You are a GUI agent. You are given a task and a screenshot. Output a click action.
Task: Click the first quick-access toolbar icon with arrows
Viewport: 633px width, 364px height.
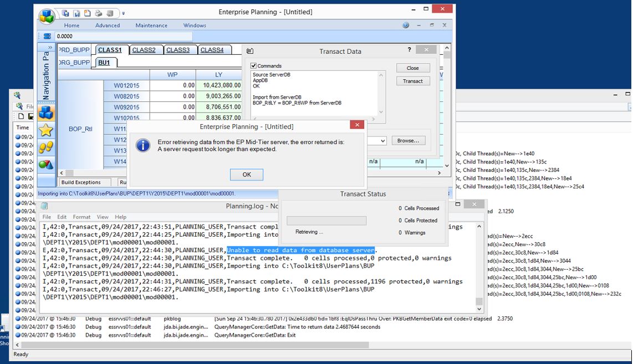[65, 13]
